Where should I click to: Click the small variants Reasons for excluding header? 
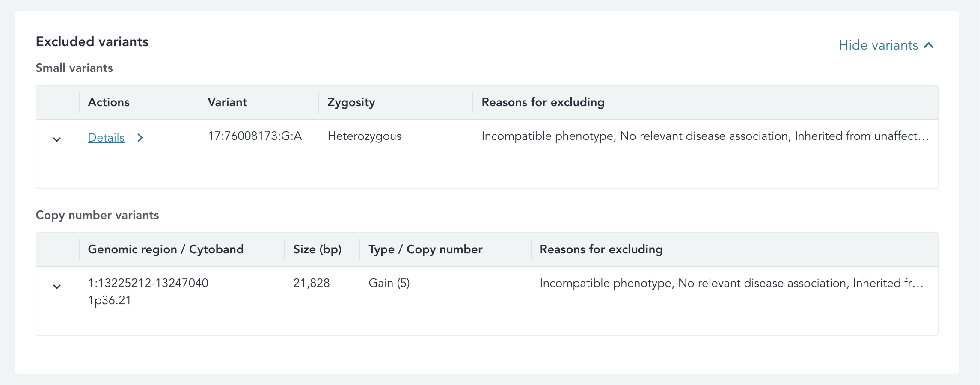pyautogui.click(x=543, y=102)
